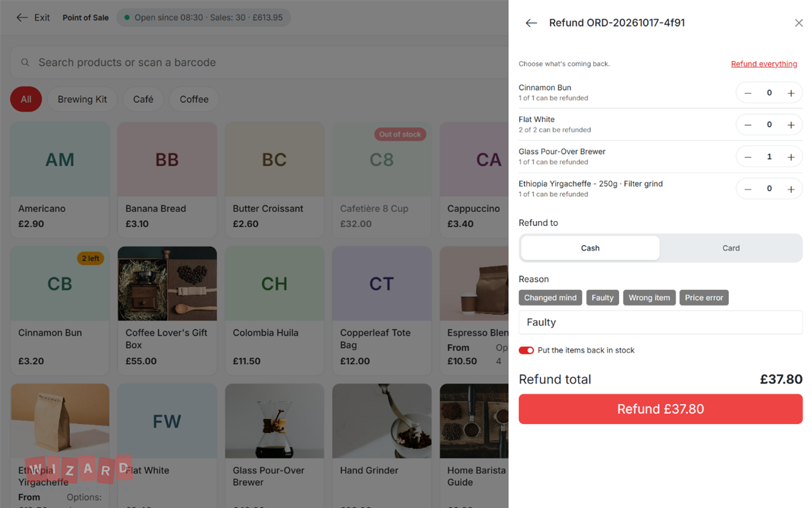Viewport: 812px width, 508px height.
Task: Increase Flat White refund quantity
Action: pyautogui.click(x=791, y=125)
